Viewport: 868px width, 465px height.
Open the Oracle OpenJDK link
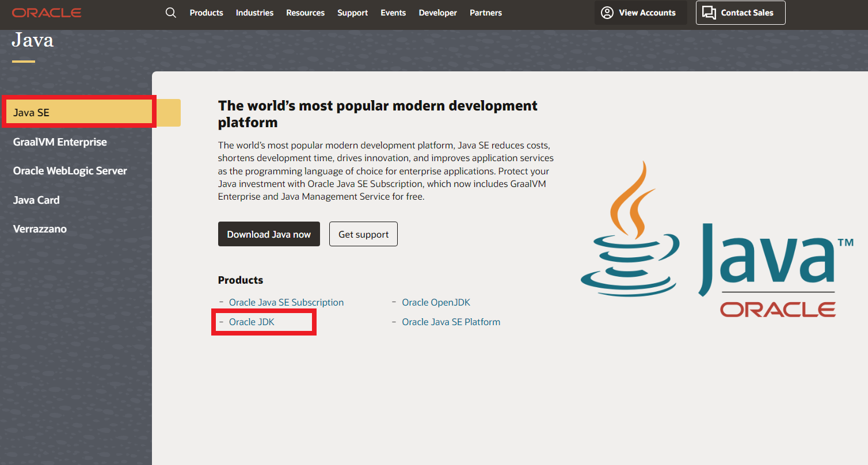pos(436,302)
